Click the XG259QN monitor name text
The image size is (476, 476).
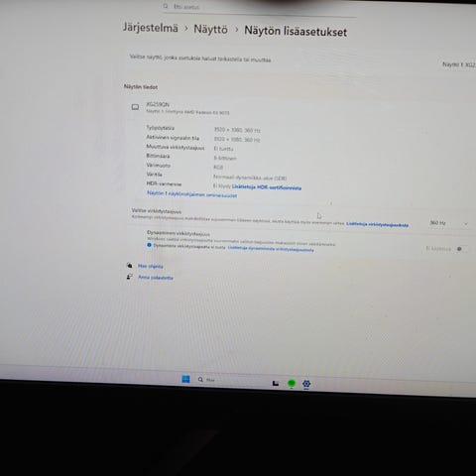click(158, 104)
